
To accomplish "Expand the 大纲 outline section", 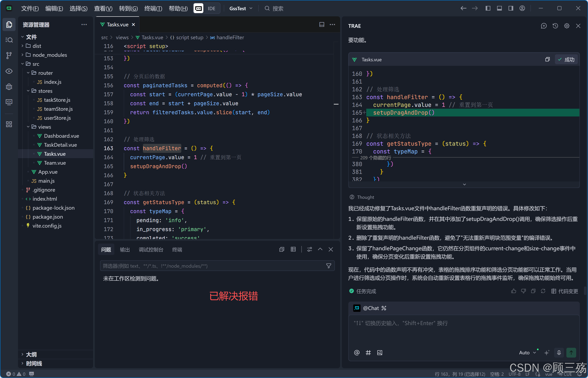I will click(x=31, y=354).
